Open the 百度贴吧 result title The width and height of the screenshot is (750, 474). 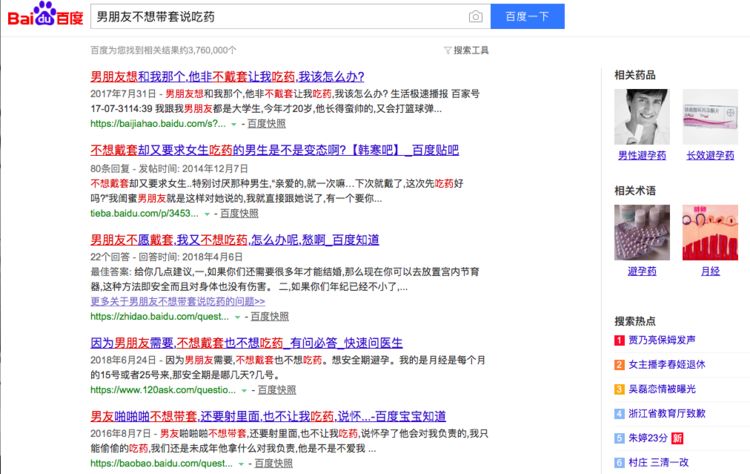pyautogui.click(x=274, y=150)
